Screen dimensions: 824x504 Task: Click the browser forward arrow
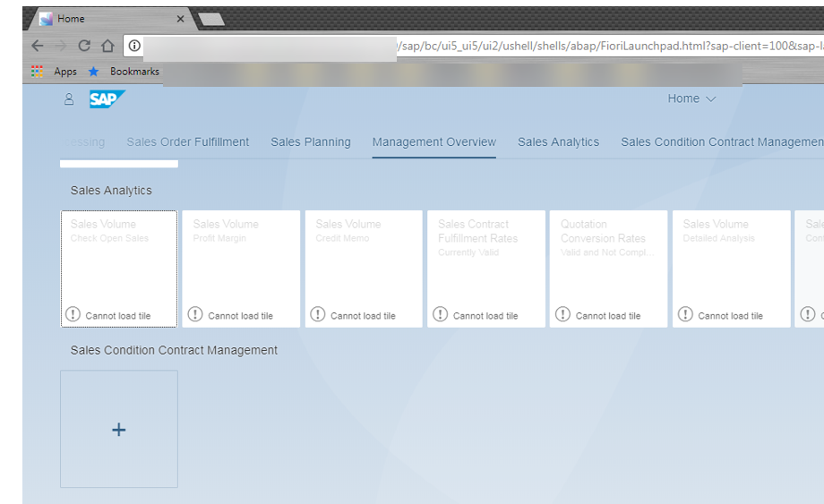[61, 46]
